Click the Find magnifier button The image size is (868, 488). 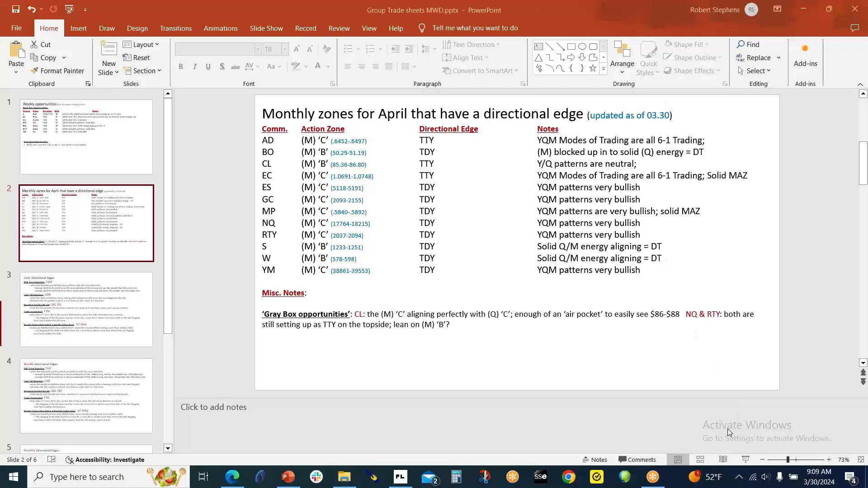coord(748,44)
